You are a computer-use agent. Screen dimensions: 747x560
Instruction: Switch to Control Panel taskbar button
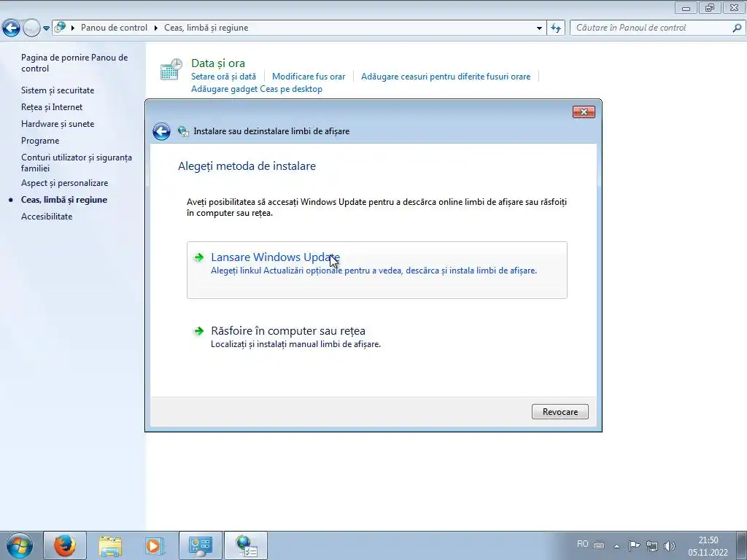pos(201,545)
